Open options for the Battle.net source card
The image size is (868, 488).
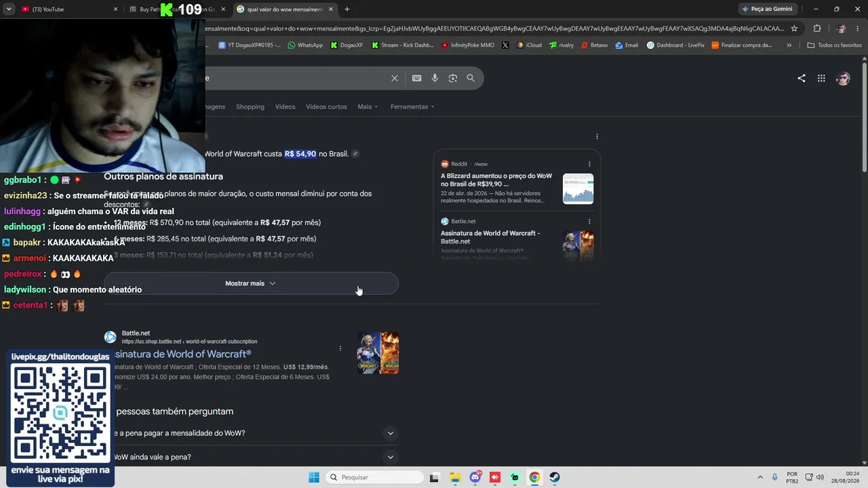tap(589, 222)
